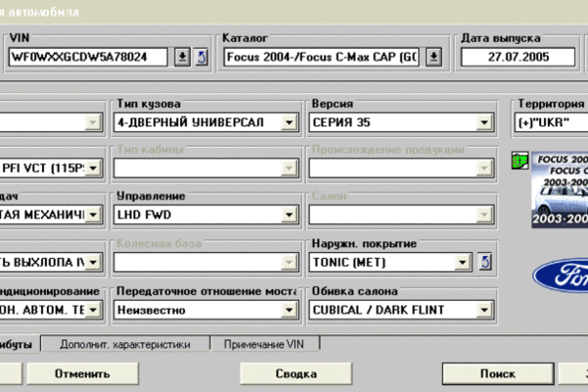Viewport: 588px width, 392px height.
Task: Switch to Дополнит. характеристики tab
Action: (x=124, y=344)
